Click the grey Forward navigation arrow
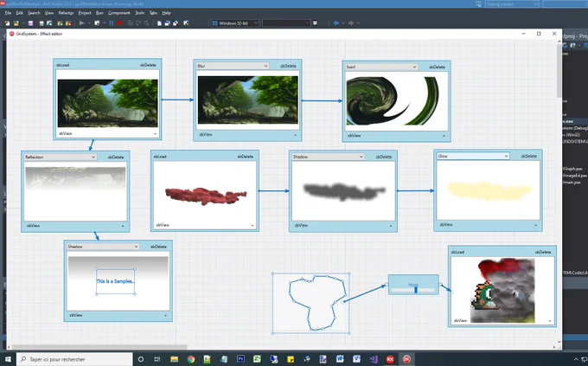This screenshot has height=366, width=588. tap(351, 22)
